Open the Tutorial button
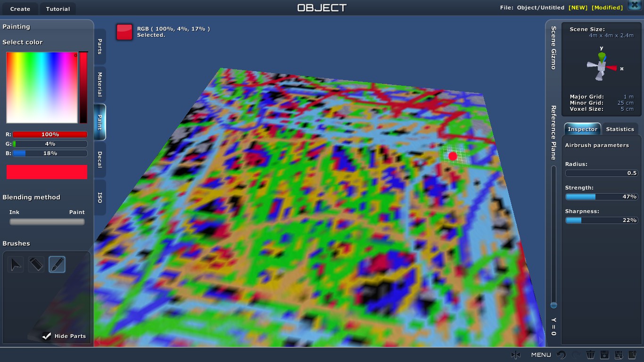 pyautogui.click(x=58, y=8)
